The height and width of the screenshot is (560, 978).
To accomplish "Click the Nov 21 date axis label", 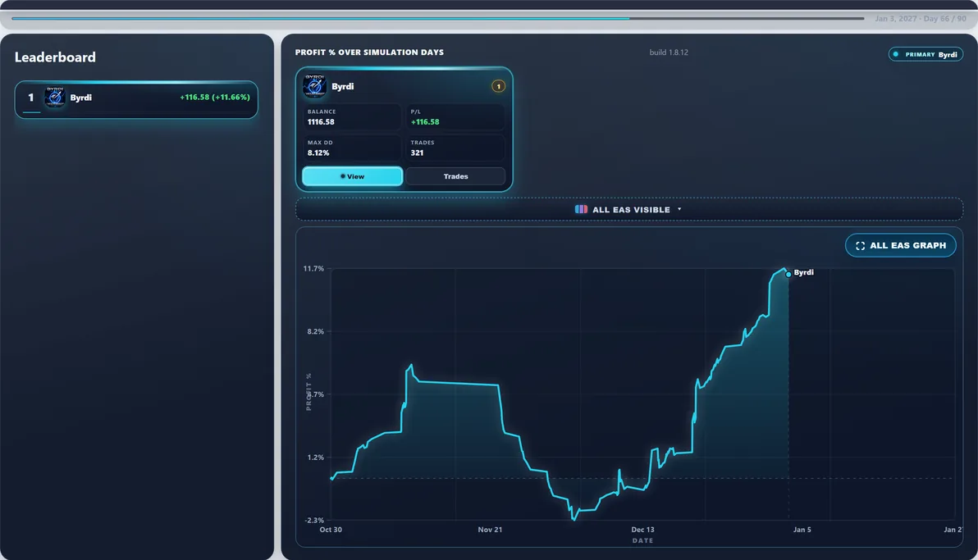I will (x=490, y=530).
